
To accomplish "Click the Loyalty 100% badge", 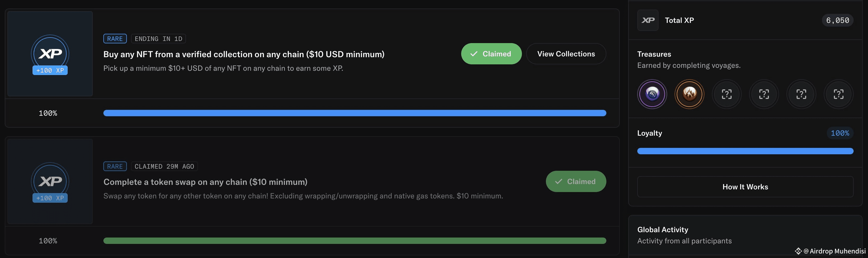I will tap(840, 133).
